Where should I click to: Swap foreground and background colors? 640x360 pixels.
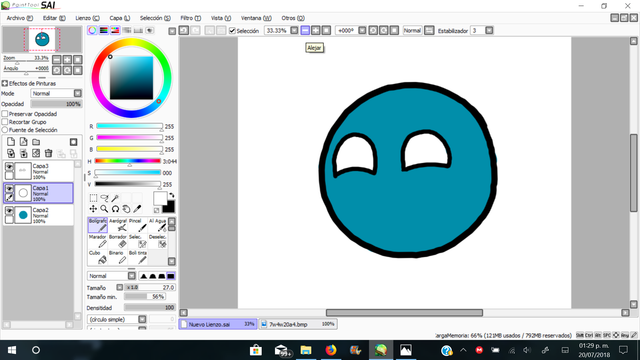171,196
